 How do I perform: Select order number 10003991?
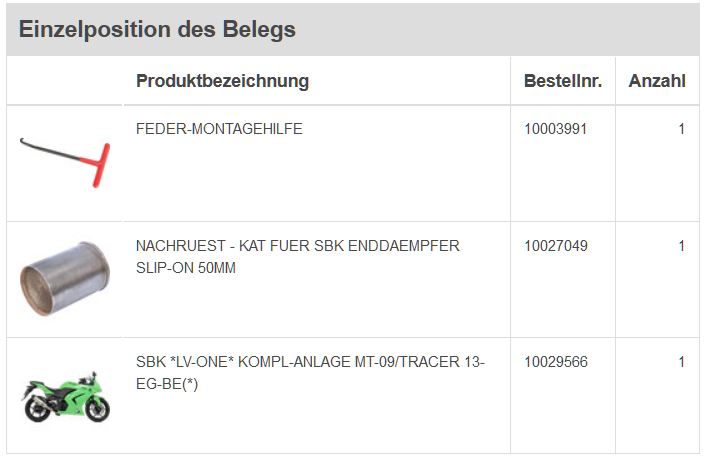(x=556, y=129)
